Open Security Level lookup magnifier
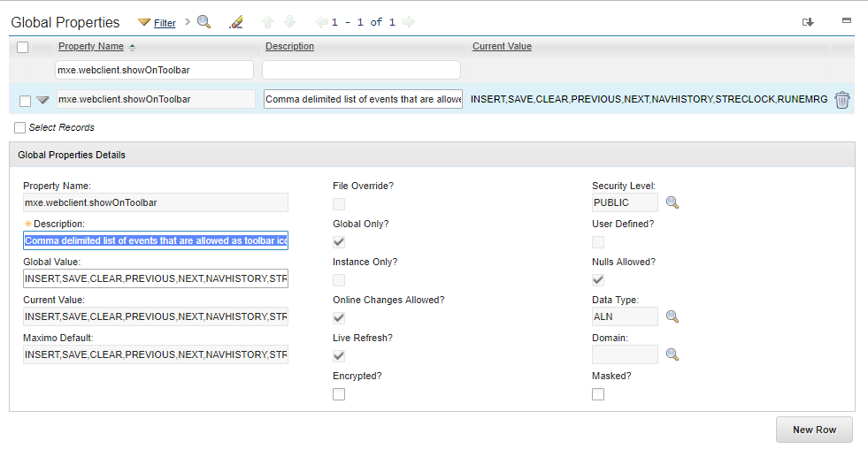This screenshot has width=868, height=457. pyautogui.click(x=672, y=202)
